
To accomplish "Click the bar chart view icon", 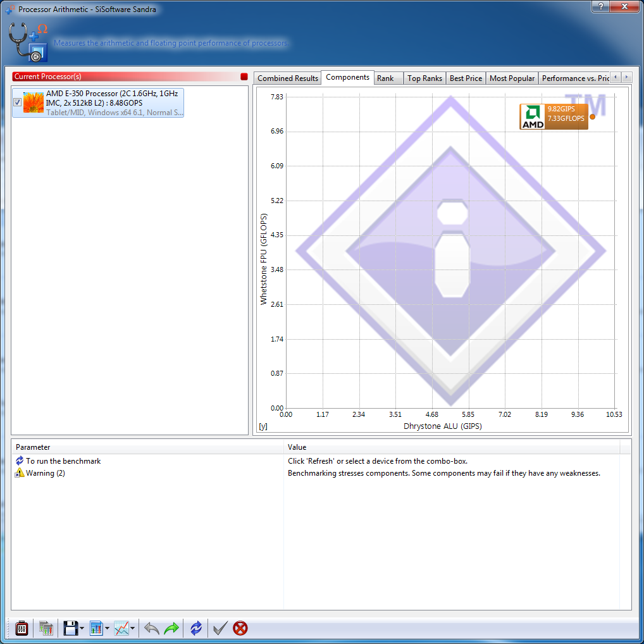I will pos(96,628).
